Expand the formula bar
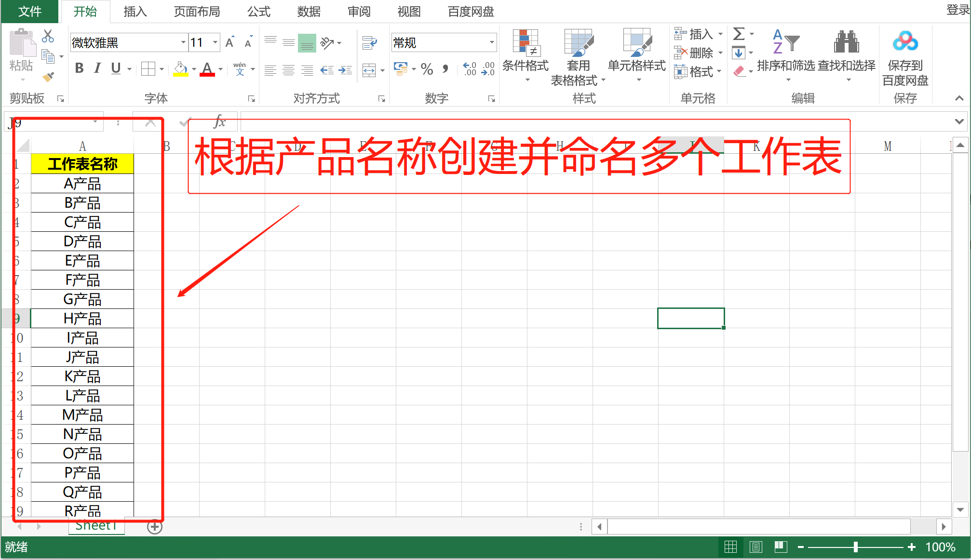This screenshot has height=560, width=971. pos(959,121)
